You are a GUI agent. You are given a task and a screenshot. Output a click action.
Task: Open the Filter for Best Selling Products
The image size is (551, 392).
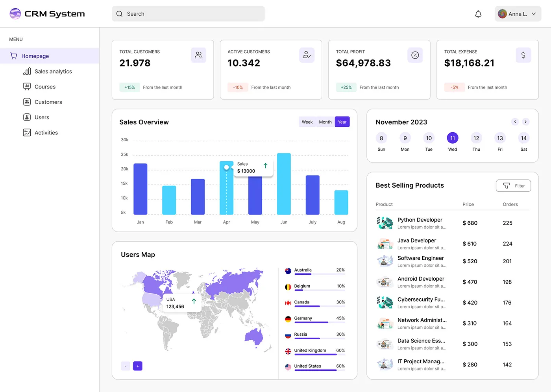coord(513,185)
